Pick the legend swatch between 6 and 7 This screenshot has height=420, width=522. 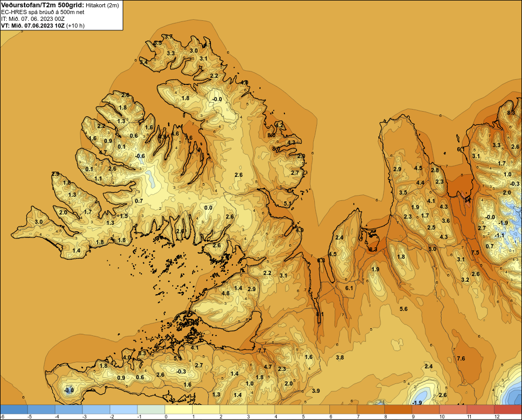coord(343,409)
